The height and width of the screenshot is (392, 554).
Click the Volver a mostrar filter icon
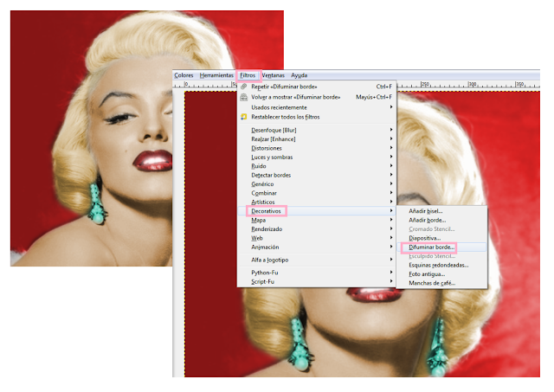pos(243,97)
